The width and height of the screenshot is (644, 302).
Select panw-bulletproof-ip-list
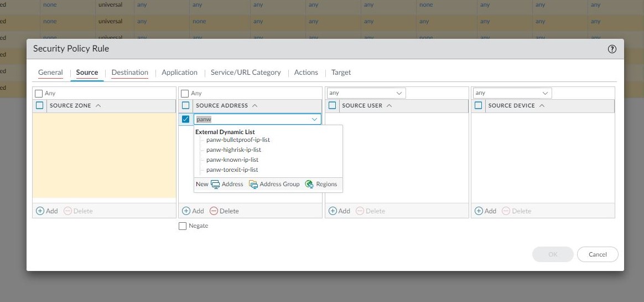click(238, 140)
